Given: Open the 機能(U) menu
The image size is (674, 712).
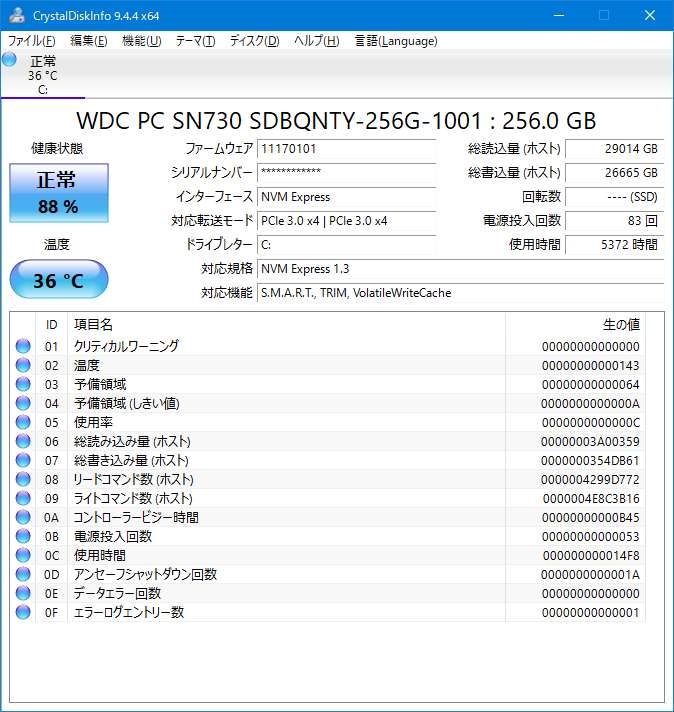Looking at the screenshot, I should click(x=142, y=41).
